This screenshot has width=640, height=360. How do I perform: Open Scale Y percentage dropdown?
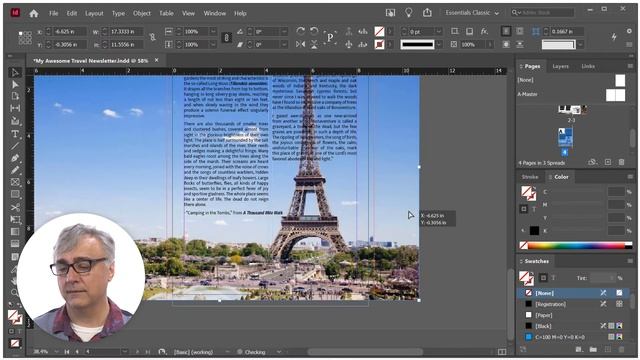click(213, 44)
